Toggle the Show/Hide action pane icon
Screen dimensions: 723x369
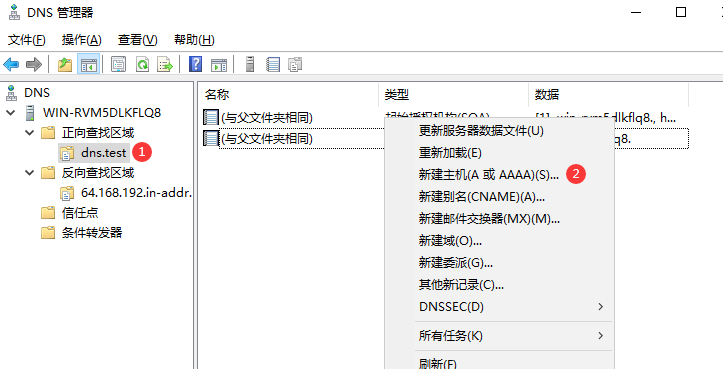219,65
